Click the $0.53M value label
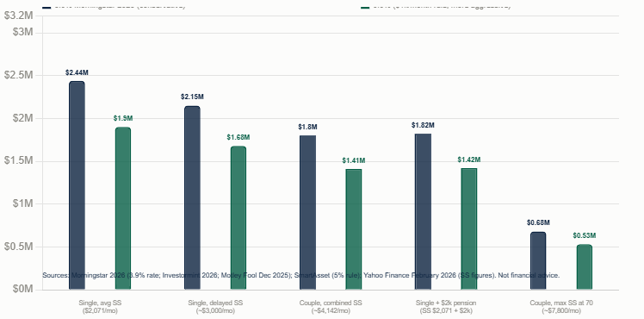Screen dimensions: 644x319 click(585, 236)
